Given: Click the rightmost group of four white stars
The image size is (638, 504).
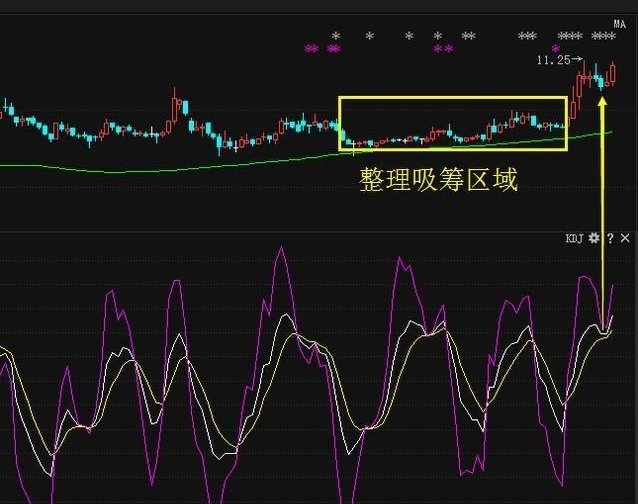Looking at the screenshot, I should [x=604, y=37].
